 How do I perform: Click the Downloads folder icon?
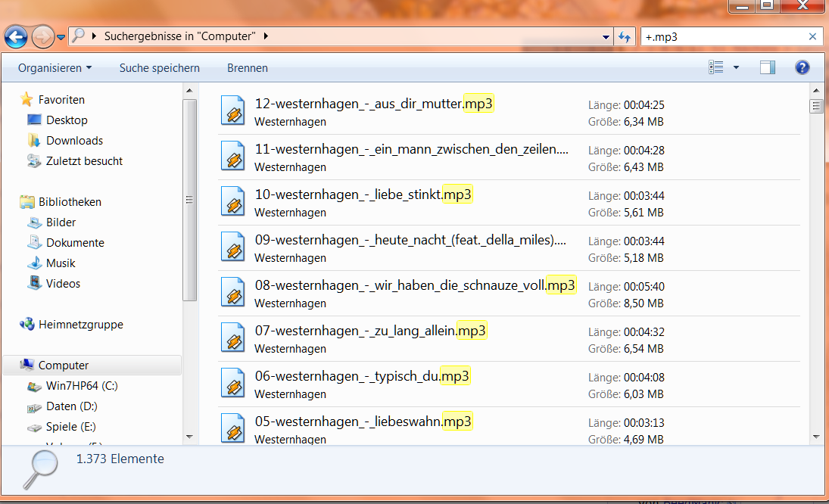(34, 140)
